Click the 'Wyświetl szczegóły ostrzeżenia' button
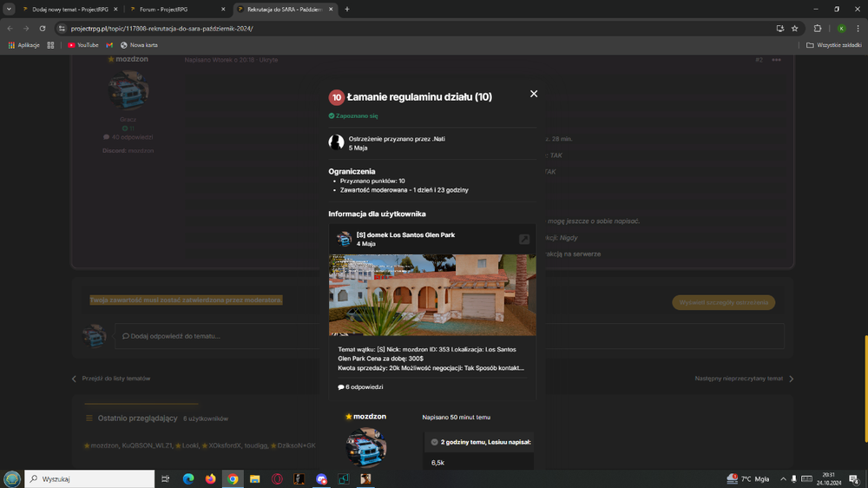 click(724, 302)
